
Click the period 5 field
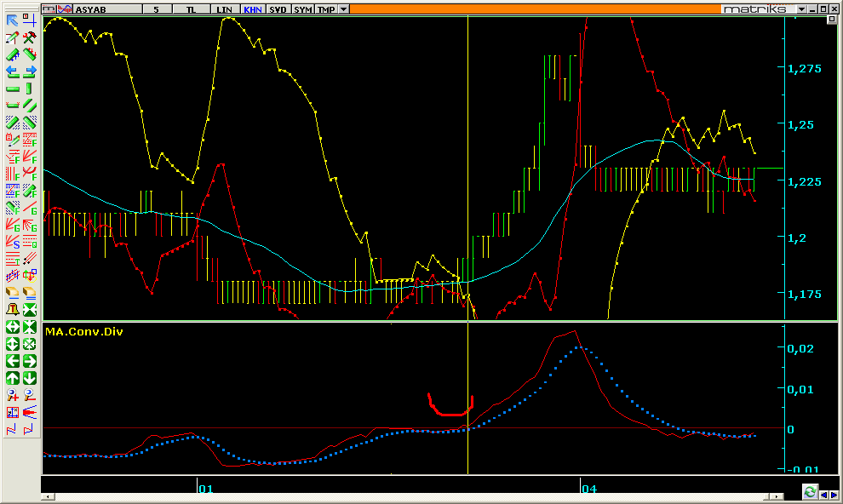coord(156,9)
